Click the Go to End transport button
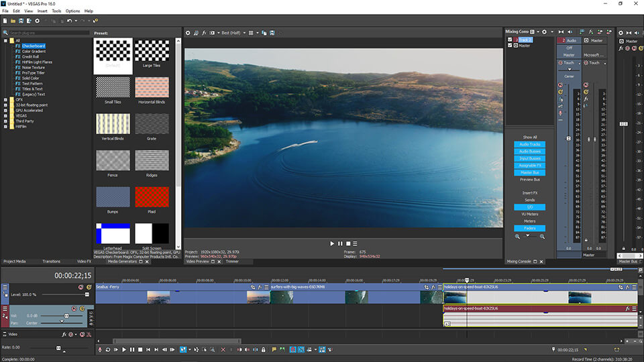Screen dimensions: 644x362 click(x=156, y=350)
